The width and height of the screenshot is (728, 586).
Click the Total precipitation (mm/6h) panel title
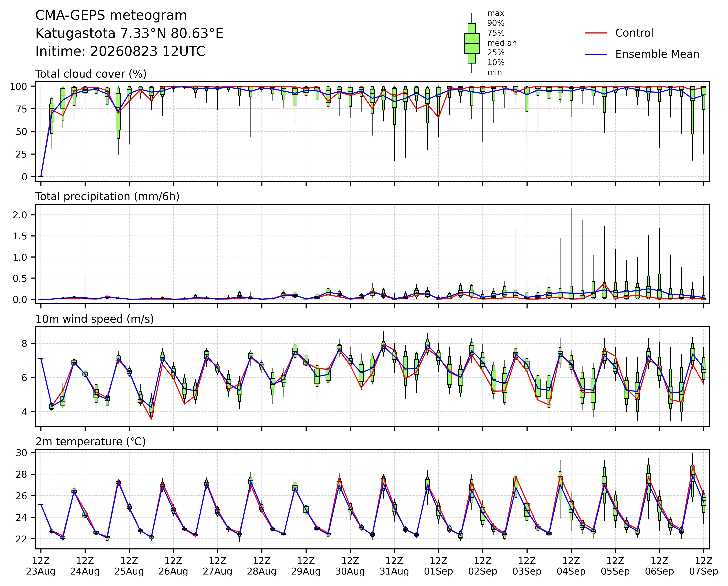[107, 197]
